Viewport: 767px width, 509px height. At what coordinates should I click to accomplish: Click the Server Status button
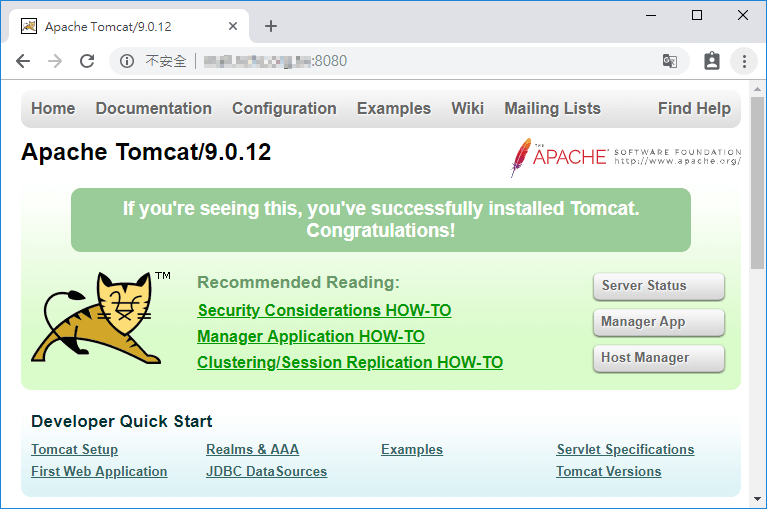tap(658, 286)
